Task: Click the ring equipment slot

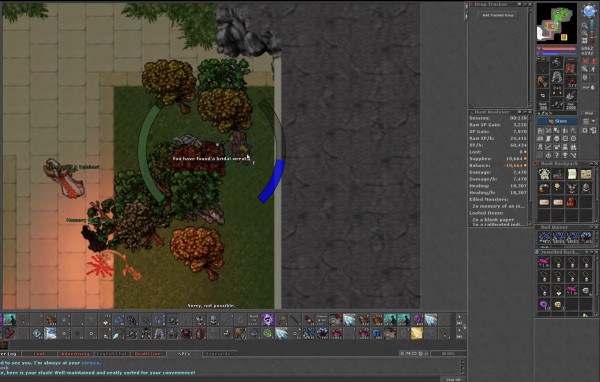Action: 542,95
